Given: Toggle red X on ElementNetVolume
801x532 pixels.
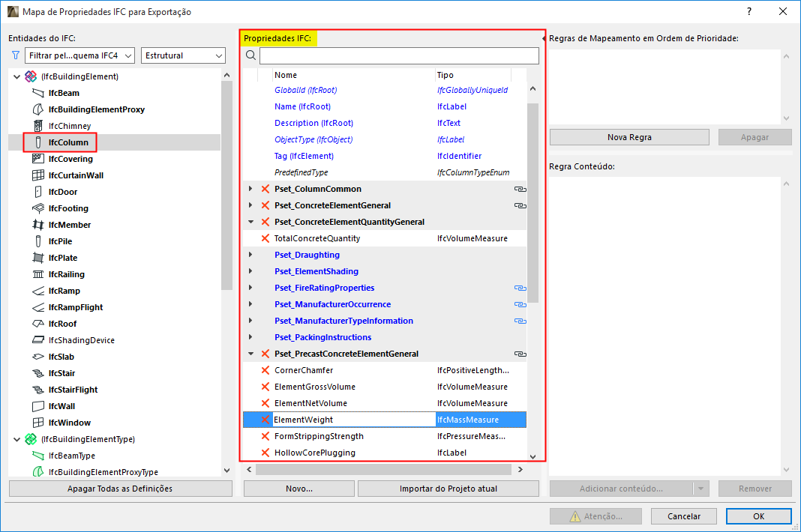Looking at the screenshot, I should point(265,403).
